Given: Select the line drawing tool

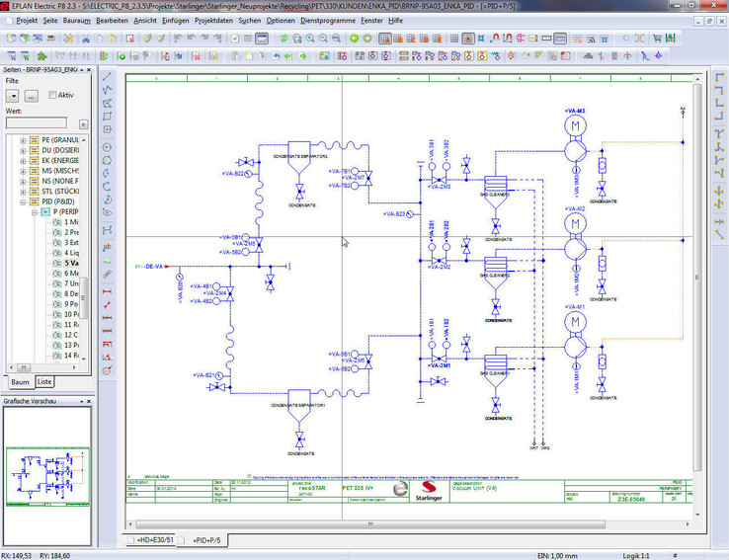Looking at the screenshot, I should (x=108, y=76).
